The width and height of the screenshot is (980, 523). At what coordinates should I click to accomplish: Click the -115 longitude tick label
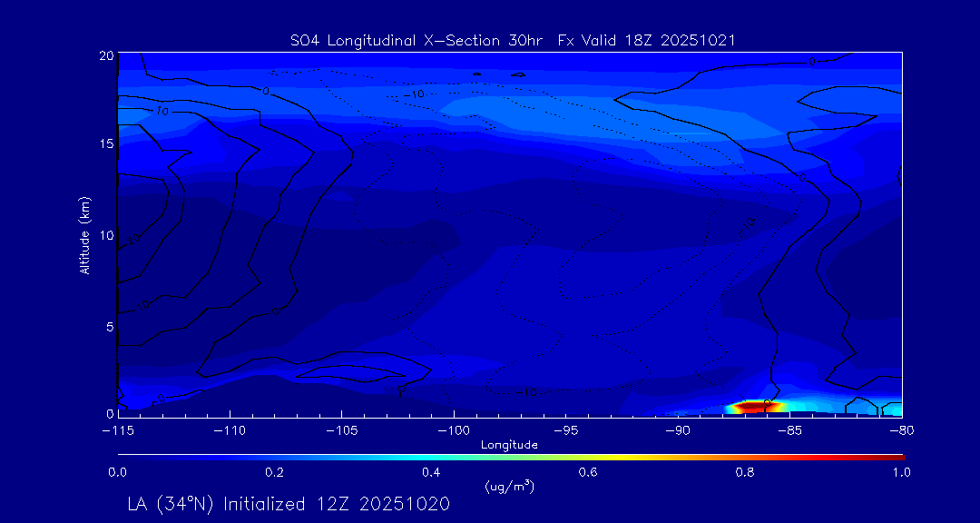click(118, 431)
